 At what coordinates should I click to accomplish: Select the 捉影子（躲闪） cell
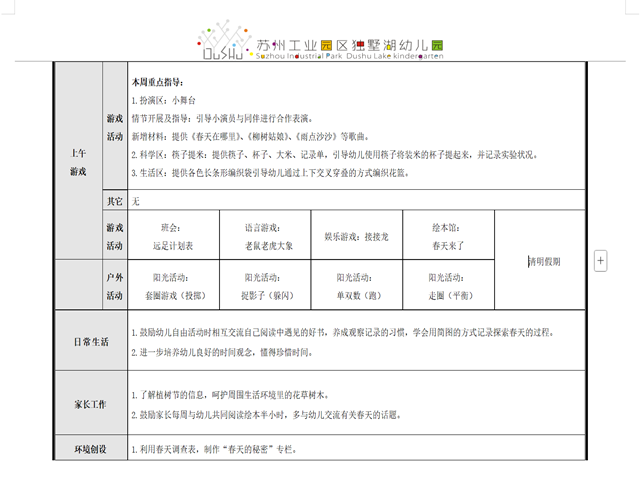tap(265, 285)
